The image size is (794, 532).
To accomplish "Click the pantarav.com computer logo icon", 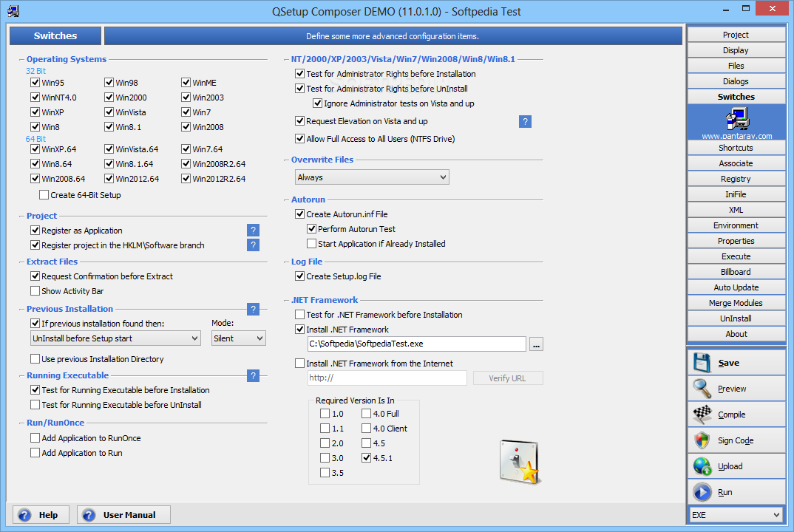I will pos(737,120).
